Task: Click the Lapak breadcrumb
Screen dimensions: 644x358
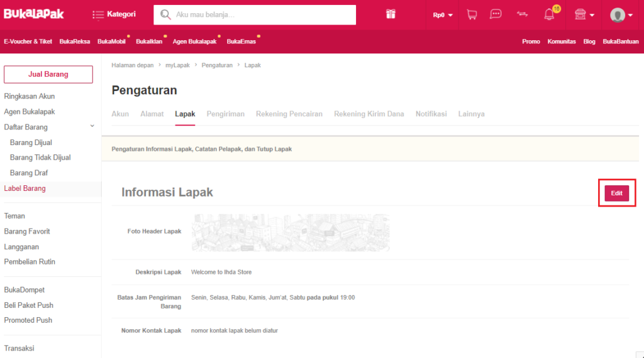Action: point(253,65)
